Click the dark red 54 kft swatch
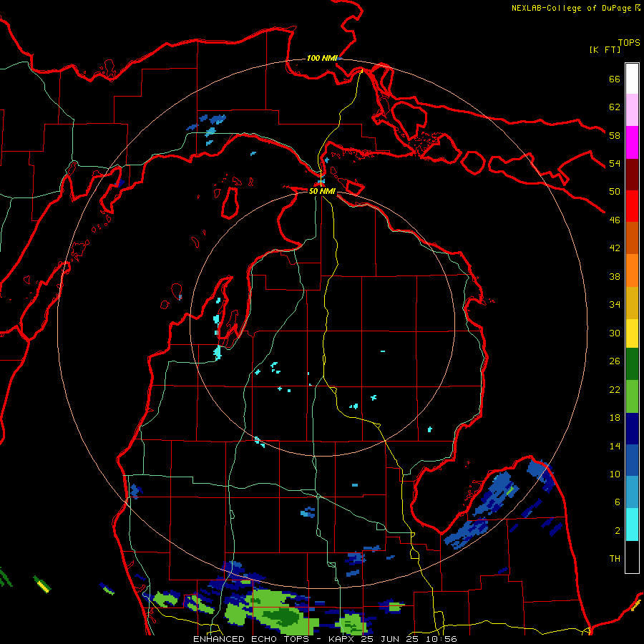644x644 pixels. pyautogui.click(x=632, y=175)
